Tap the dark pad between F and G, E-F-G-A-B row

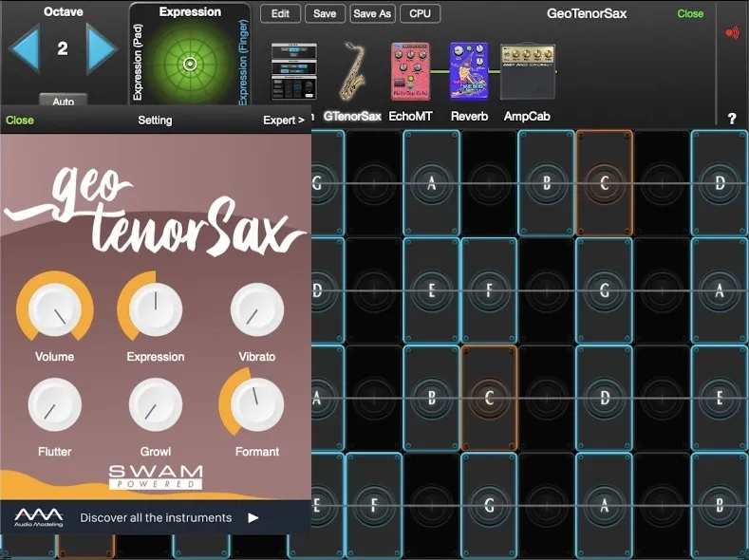[431, 505]
